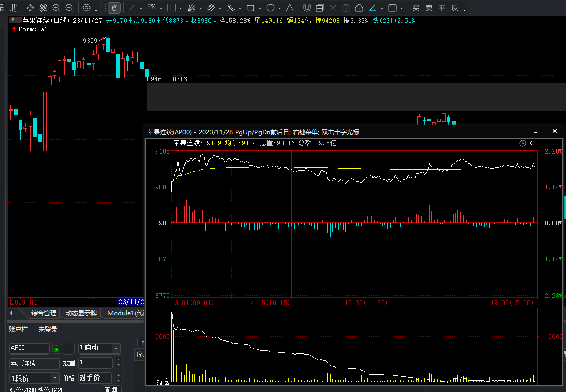Click the 卖 (sell) button
The image size is (566, 392).
point(429,8)
